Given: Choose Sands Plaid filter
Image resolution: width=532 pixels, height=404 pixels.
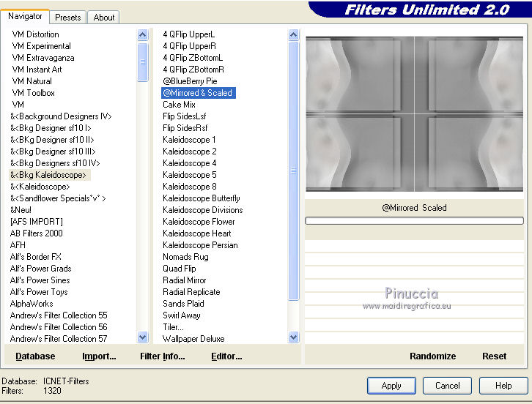Looking at the screenshot, I should click(x=183, y=304).
